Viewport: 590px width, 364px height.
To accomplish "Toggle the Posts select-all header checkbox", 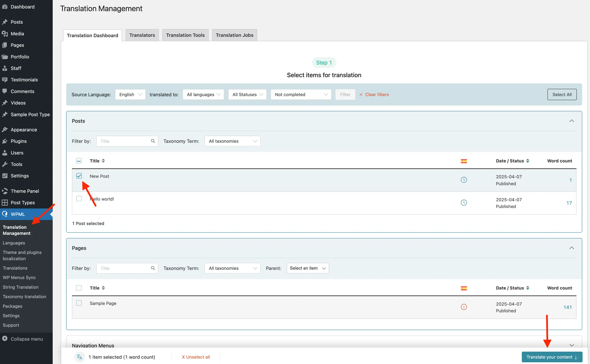I will (79, 161).
